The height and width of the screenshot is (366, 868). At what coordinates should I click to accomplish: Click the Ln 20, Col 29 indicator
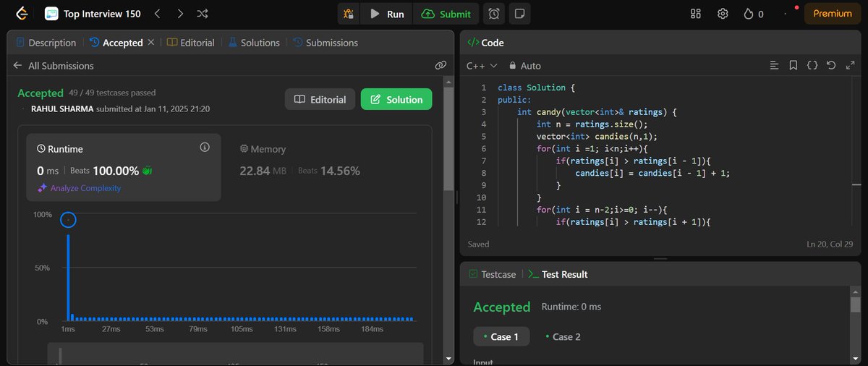[830, 244]
